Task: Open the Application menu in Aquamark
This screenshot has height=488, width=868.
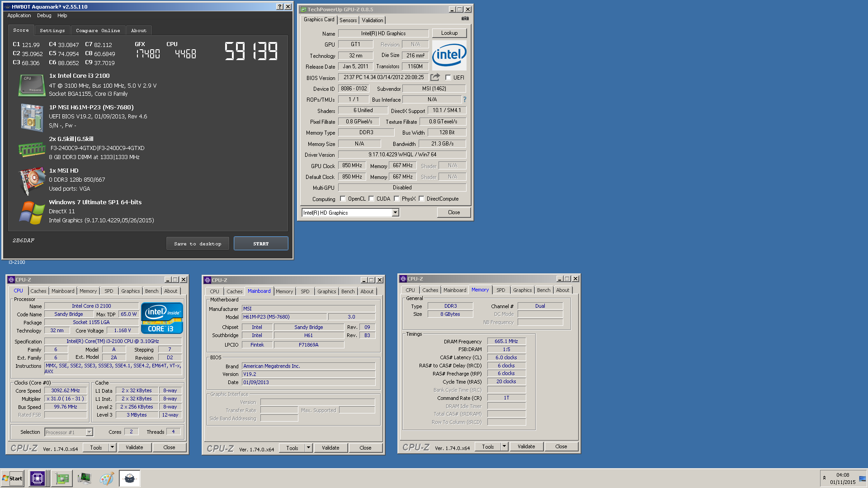Action: point(19,15)
